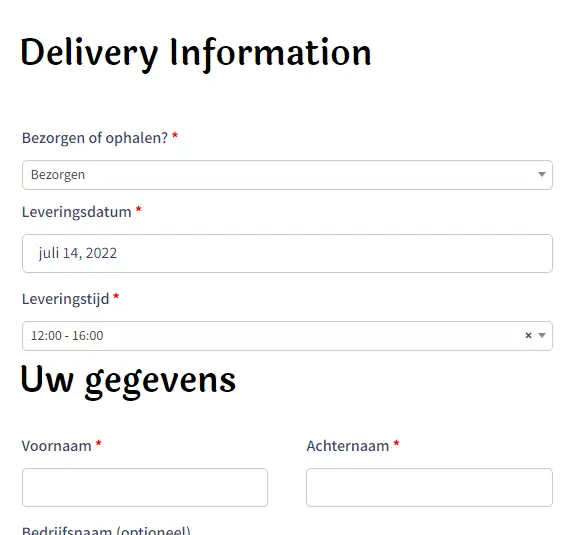
Task: Click the required asterisk beside Achternaam
Action: click(397, 443)
